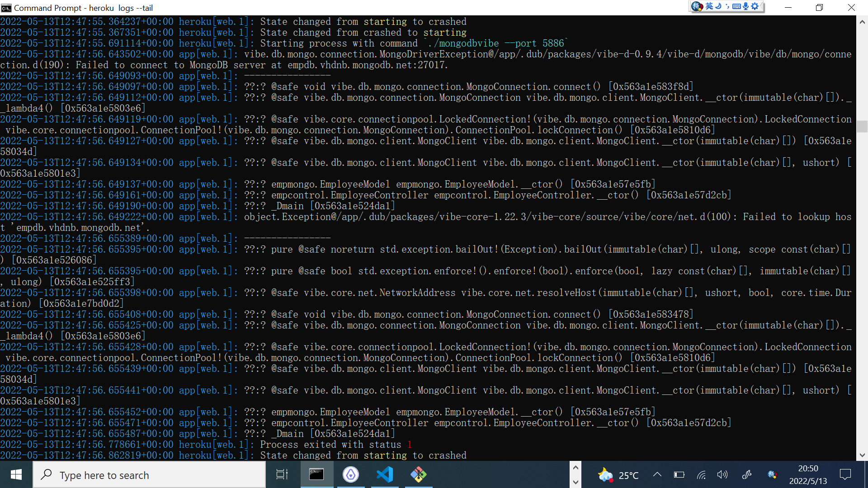Click the IME microphone voice input icon
The width and height of the screenshot is (868, 488).
point(745,6)
